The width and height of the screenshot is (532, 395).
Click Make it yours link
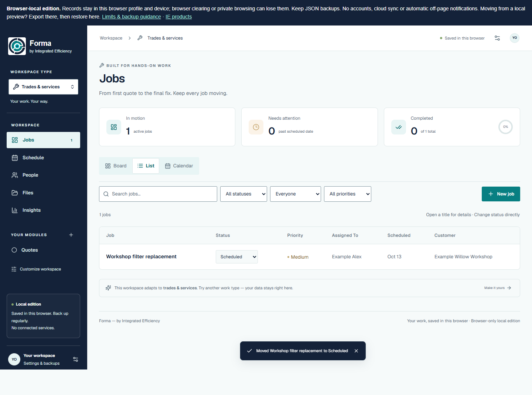click(x=498, y=288)
